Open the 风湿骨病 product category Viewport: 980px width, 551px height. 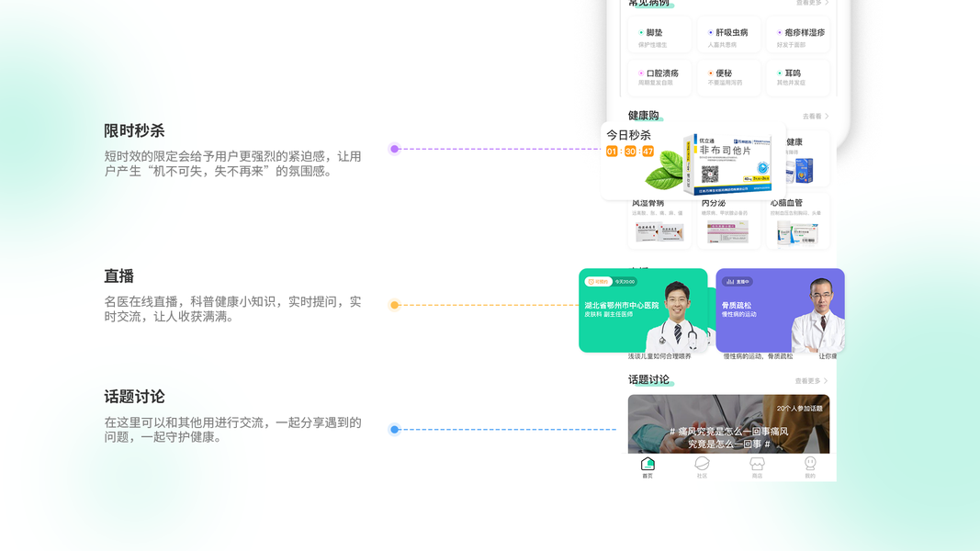coord(660,223)
